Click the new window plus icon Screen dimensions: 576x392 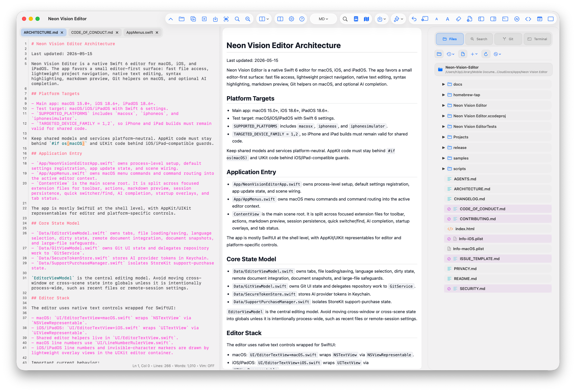click(425, 19)
